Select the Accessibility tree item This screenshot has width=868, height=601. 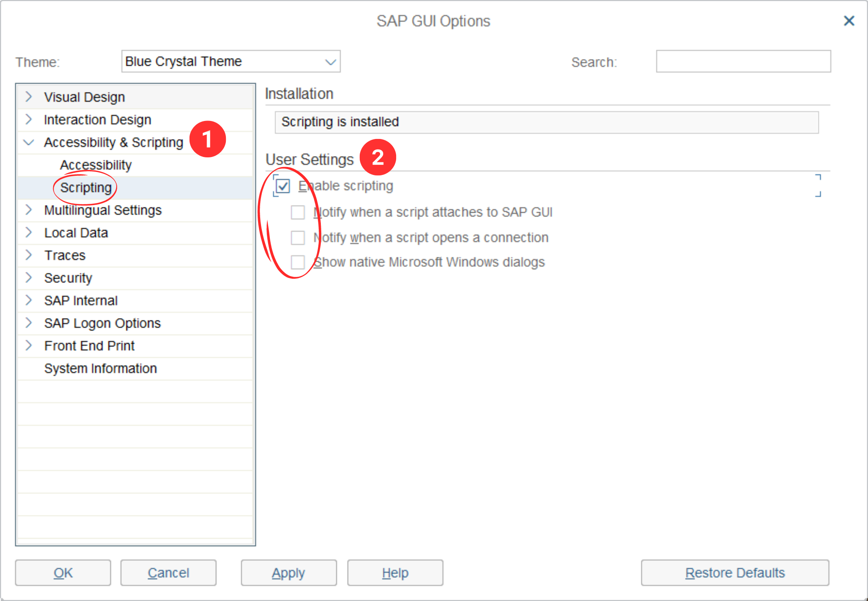96,164
